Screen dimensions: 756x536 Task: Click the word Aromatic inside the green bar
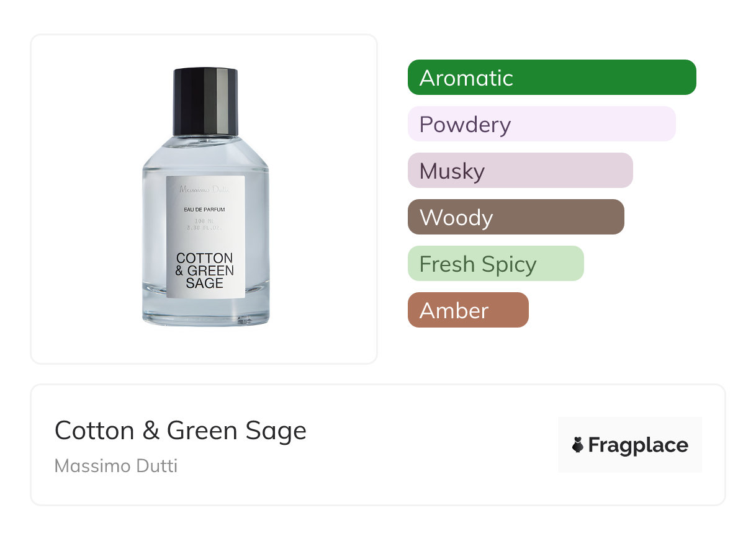tap(466, 78)
